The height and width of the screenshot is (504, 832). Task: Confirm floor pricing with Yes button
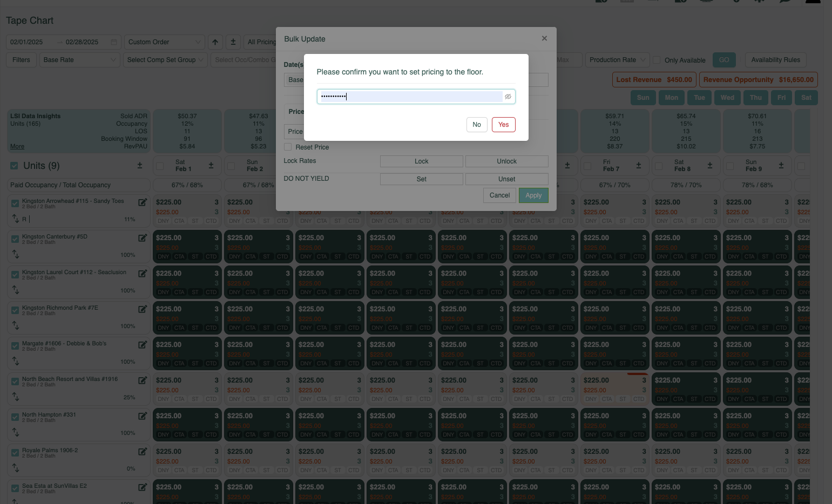pos(503,125)
